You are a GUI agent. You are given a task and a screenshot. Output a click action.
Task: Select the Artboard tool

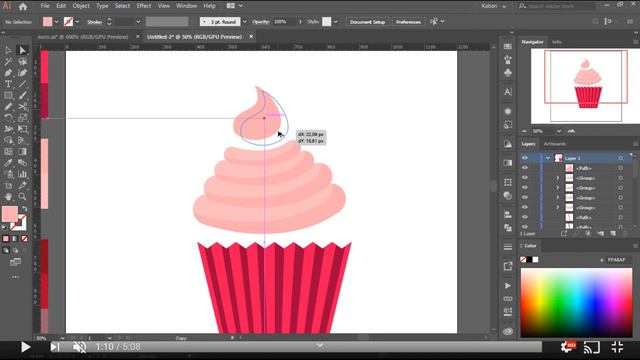point(8,186)
